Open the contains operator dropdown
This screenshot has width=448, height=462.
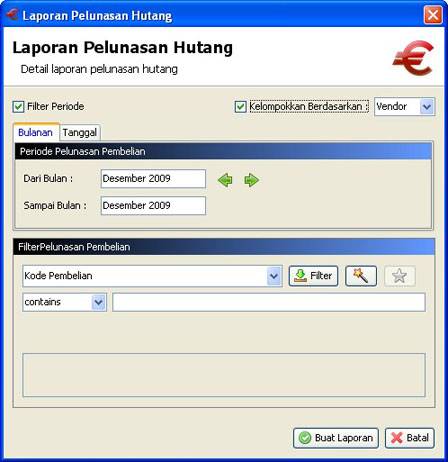(x=99, y=302)
